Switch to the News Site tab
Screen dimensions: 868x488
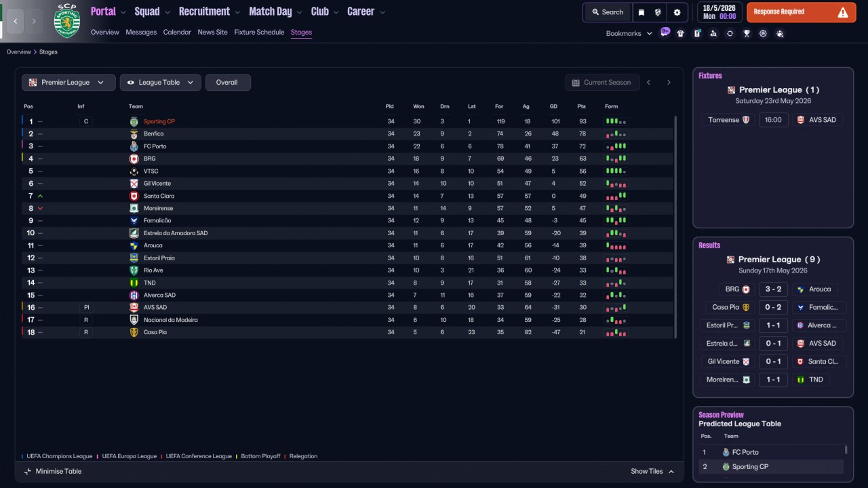click(213, 33)
